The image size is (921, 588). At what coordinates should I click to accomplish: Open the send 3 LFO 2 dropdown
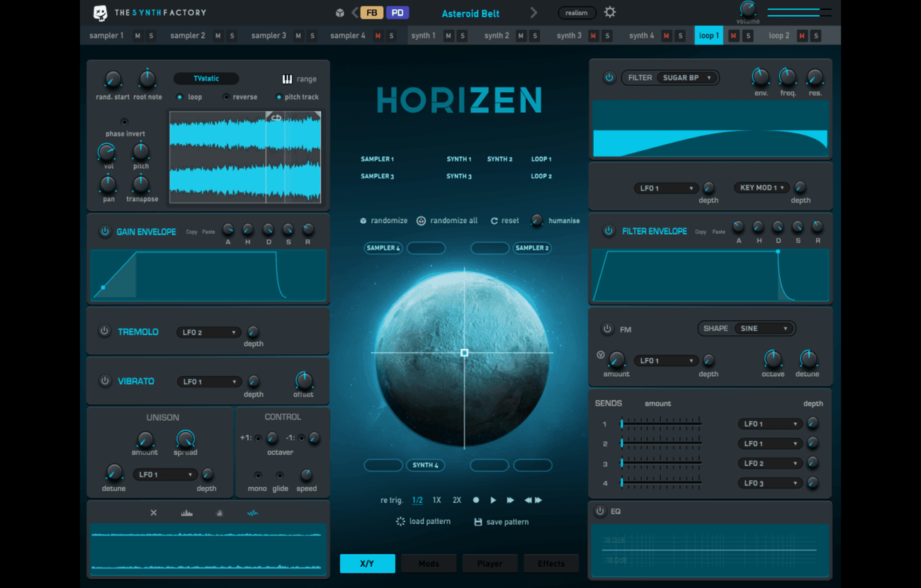[x=770, y=463]
